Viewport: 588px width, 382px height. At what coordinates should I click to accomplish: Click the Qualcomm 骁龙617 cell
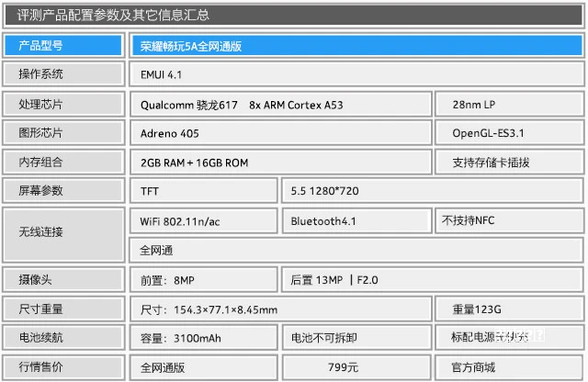point(281,104)
